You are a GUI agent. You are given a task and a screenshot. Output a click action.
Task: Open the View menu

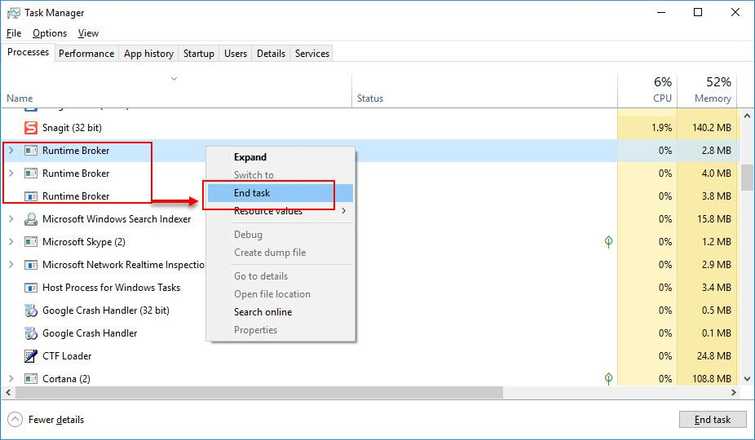88,33
